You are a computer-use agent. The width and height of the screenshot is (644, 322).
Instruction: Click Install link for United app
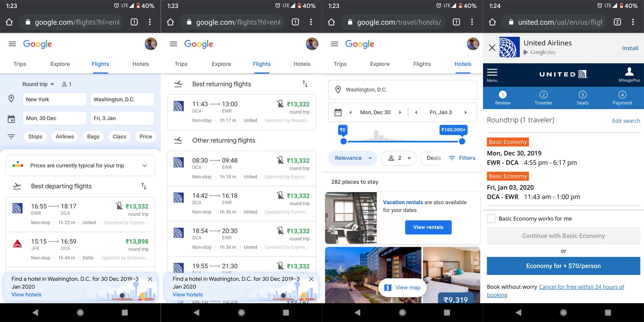tap(630, 48)
